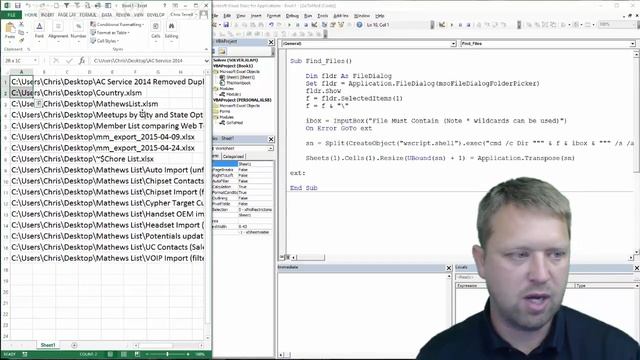
Task: Open the Debug menu in the VBA editor
Action: (x=292, y=16)
